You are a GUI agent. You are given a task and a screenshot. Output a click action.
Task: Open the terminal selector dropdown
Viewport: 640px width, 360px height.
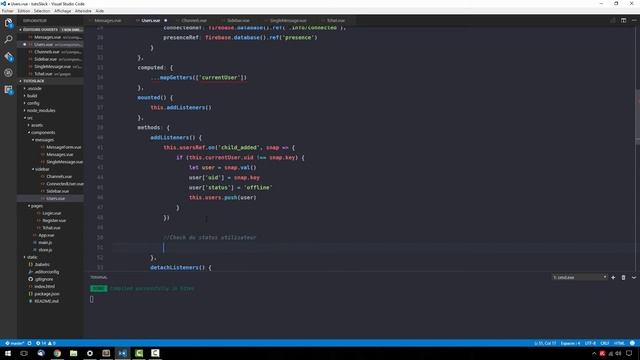(x=580, y=278)
